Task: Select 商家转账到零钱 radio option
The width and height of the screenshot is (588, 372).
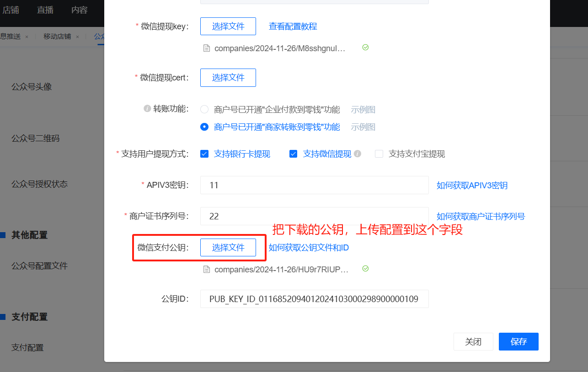Action: [204, 127]
